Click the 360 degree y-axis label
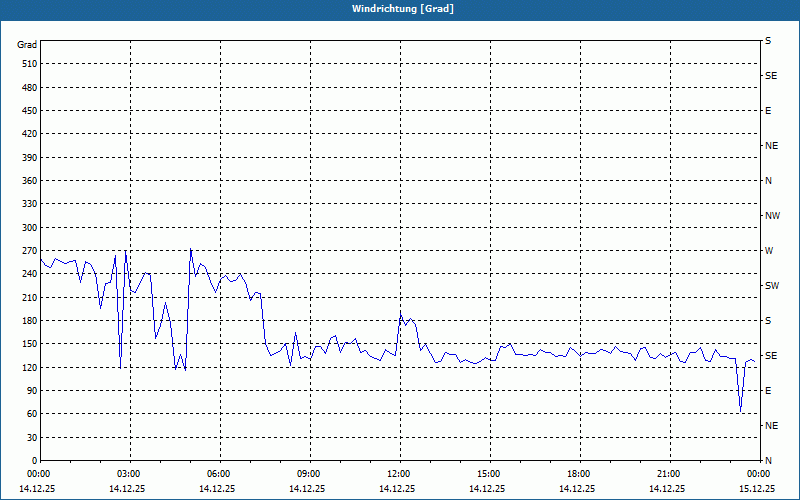The height and width of the screenshot is (500, 800). (27, 181)
